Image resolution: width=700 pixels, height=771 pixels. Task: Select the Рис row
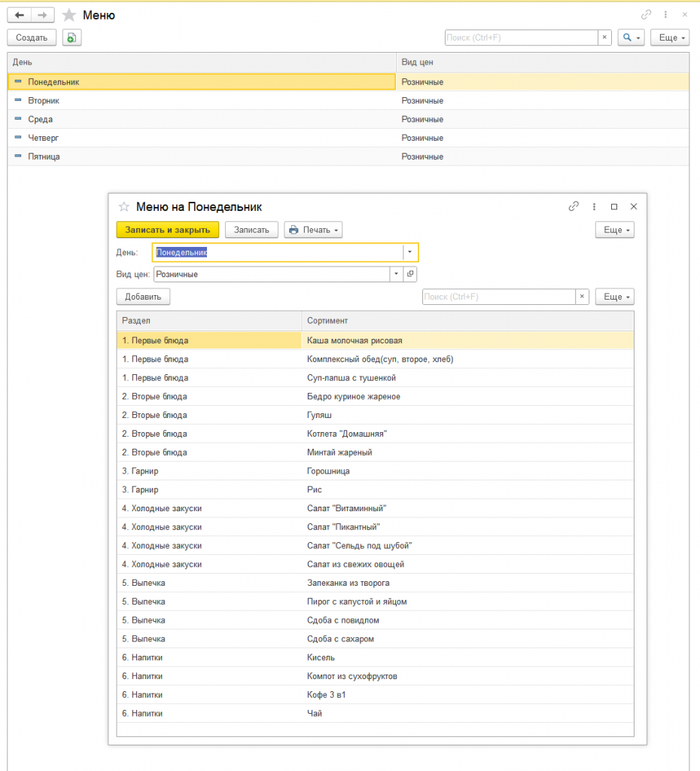(375, 489)
